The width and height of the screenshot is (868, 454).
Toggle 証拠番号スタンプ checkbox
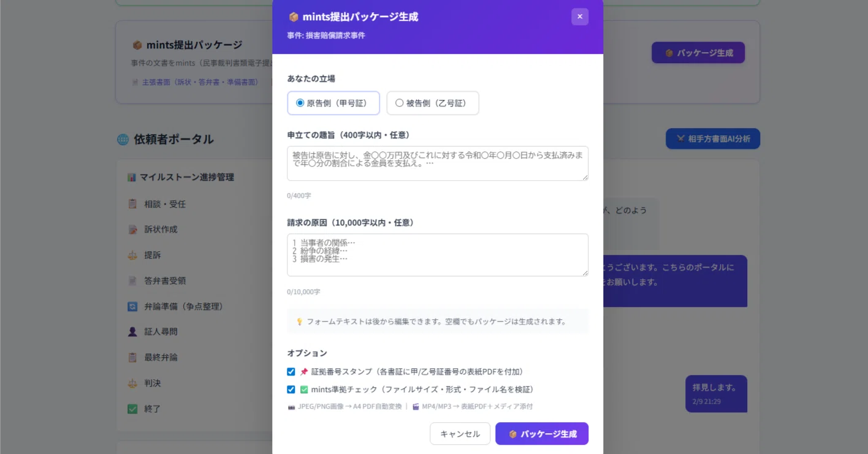point(291,372)
